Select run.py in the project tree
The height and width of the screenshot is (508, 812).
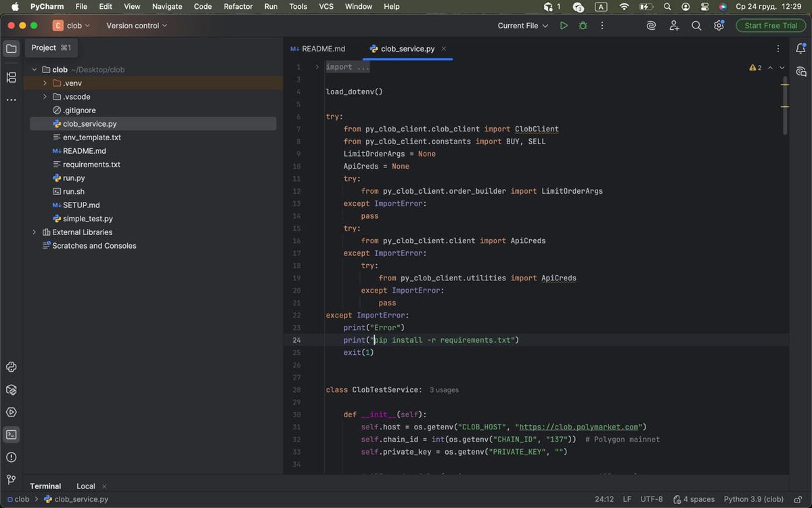tap(74, 178)
